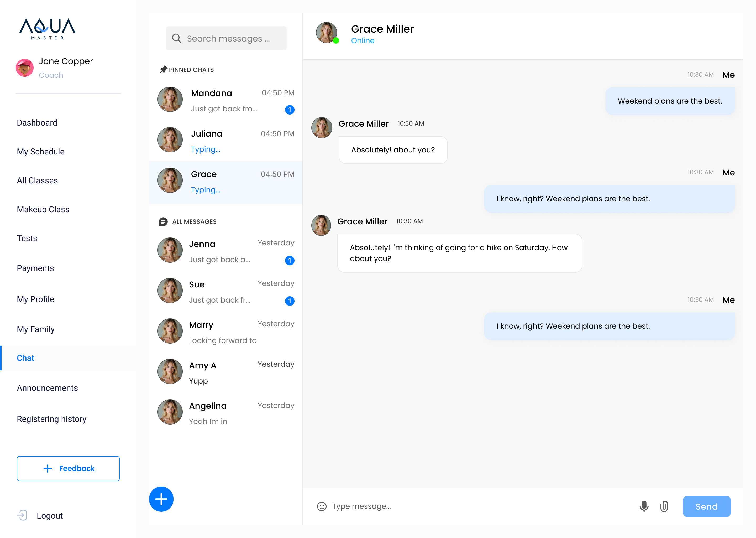
Task: Click Mandana's unread message badge
Action: tap(290, 110)
